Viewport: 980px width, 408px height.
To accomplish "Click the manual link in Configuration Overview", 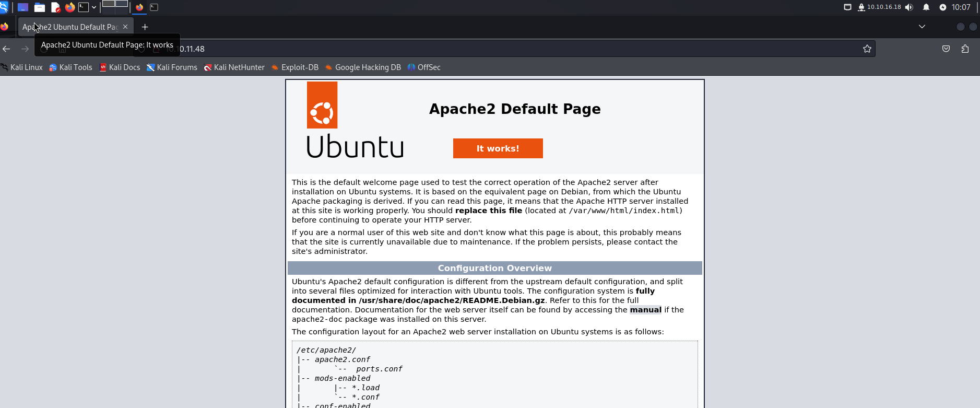I will tap(645, 310).
